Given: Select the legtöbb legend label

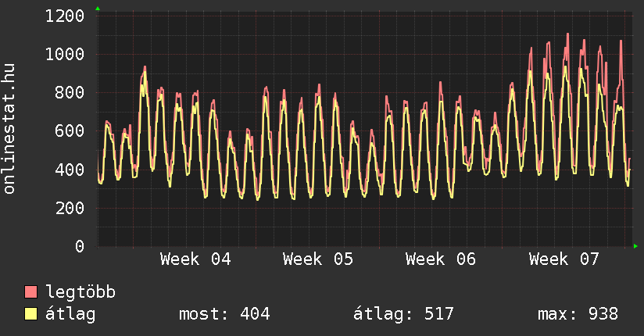Looking at the screenshot, I should click(x=81, y=292).
